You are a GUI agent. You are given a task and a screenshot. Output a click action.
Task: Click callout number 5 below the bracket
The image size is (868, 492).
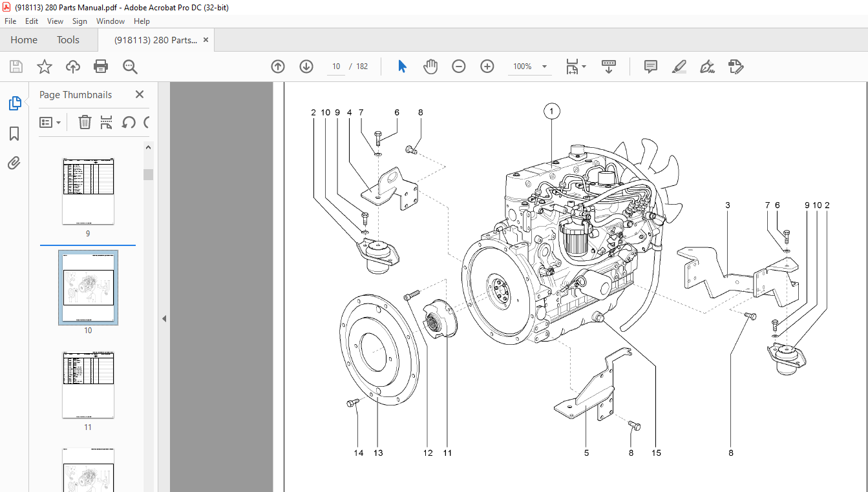coord(587,453)
